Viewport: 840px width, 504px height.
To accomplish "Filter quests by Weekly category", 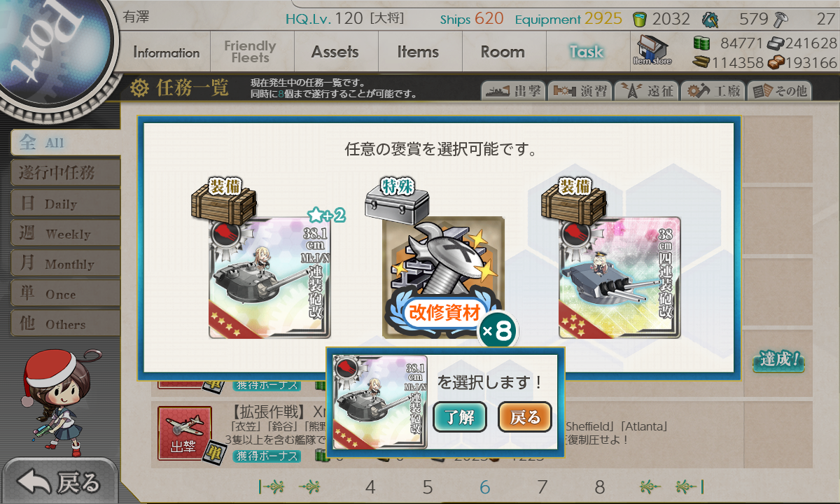I will point(65,234).
